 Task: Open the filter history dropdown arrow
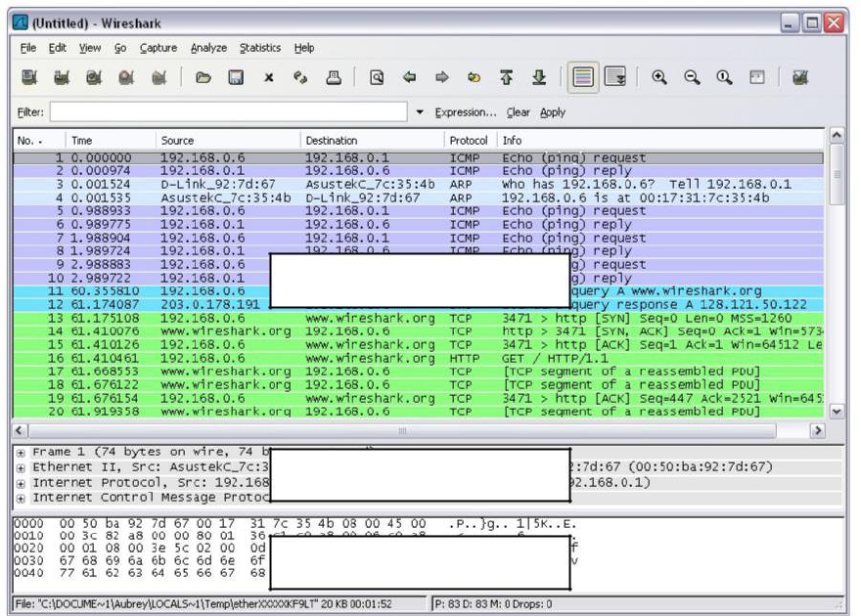(420, 111)
